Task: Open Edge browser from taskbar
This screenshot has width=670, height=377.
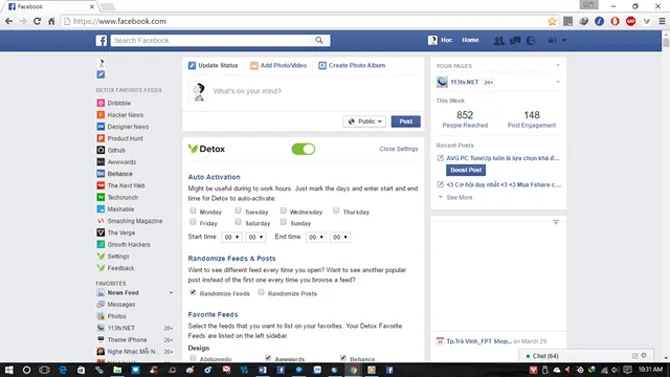Action: [x=63, y=370]
